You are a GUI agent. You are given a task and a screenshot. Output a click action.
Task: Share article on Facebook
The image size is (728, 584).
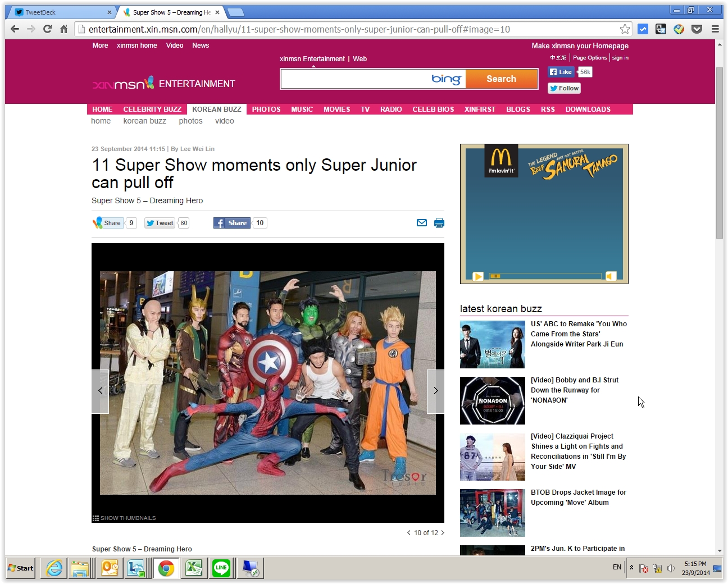[x=232, y=223]
